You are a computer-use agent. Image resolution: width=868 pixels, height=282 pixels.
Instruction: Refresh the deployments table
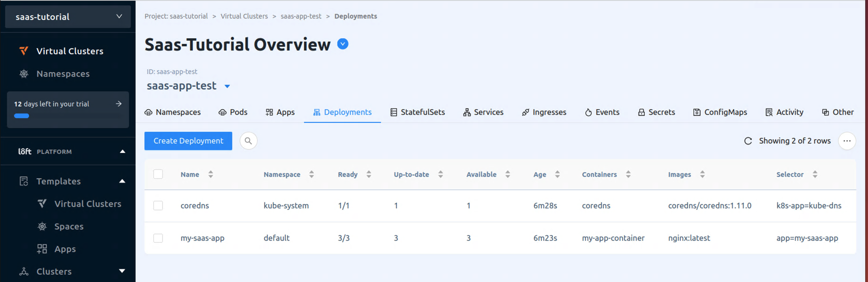pos(748,141)
